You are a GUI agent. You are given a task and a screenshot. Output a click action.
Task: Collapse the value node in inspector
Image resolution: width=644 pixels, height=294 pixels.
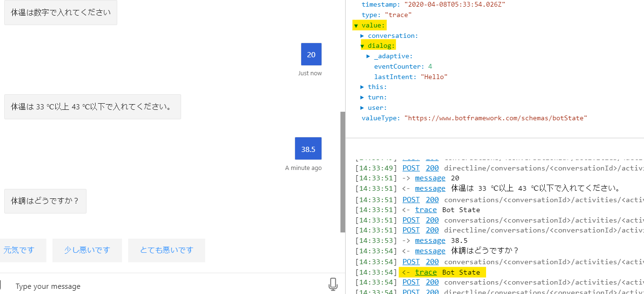coord(356,26)
